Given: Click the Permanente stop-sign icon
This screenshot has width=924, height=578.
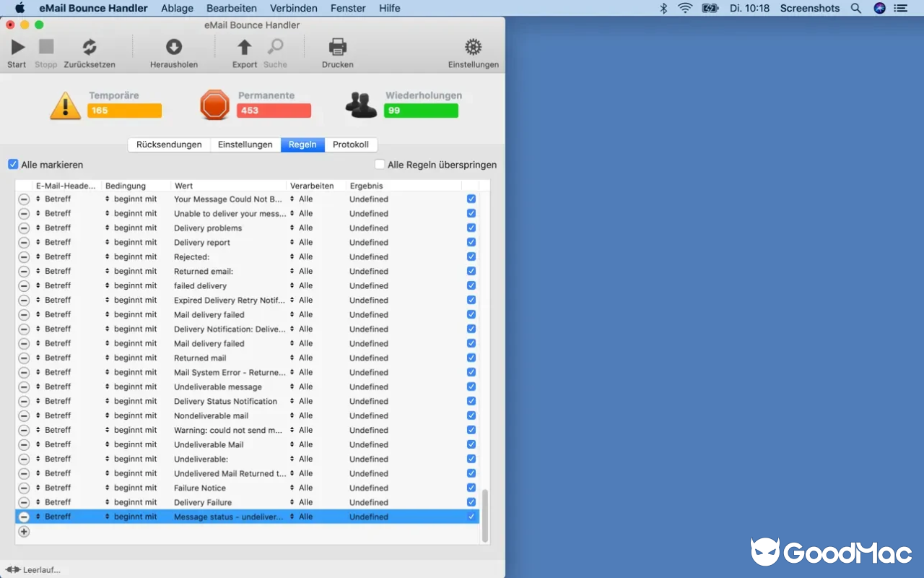Looking at the screenshot, I should coord(214,104).
